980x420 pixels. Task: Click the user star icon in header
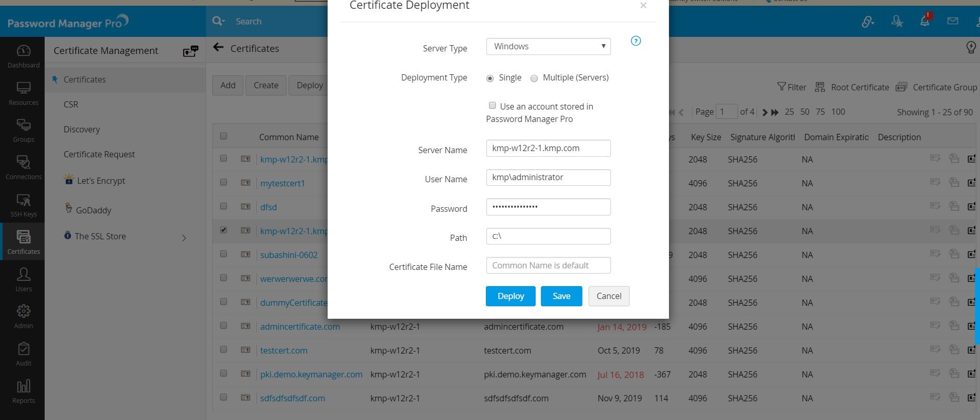(897, 21)
